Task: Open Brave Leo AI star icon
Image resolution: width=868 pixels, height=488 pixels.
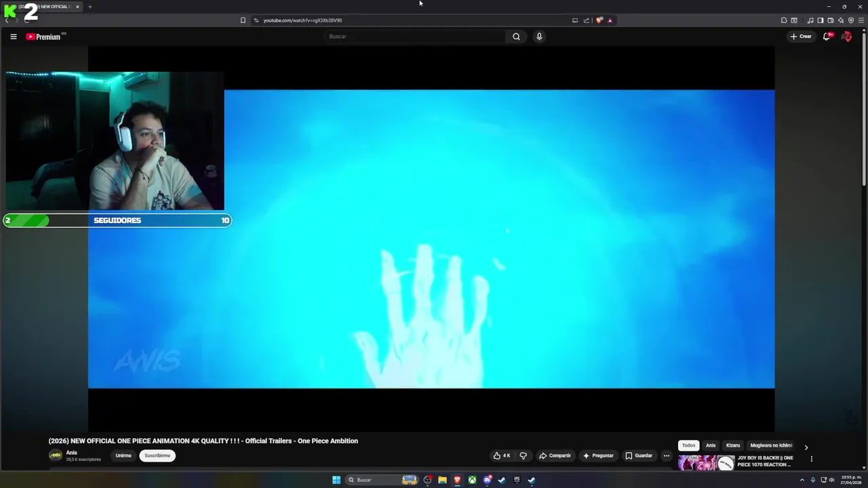Action: click(x=841, y=20)
